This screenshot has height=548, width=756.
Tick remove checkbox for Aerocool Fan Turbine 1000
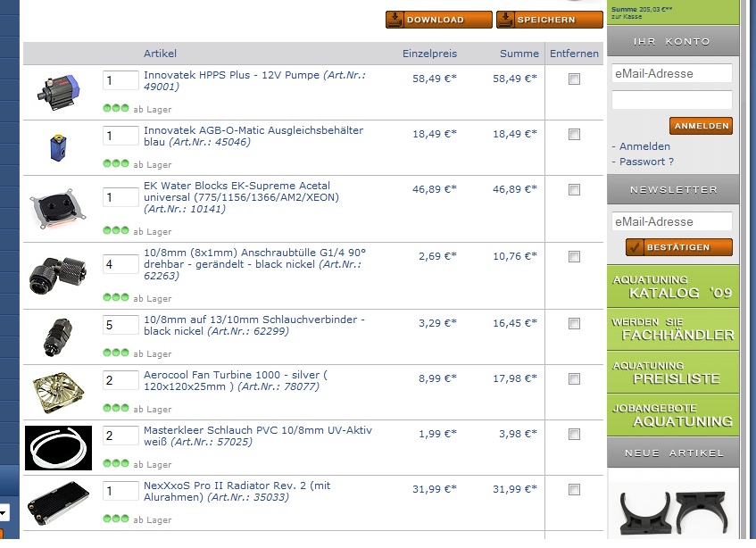point(574,379)
